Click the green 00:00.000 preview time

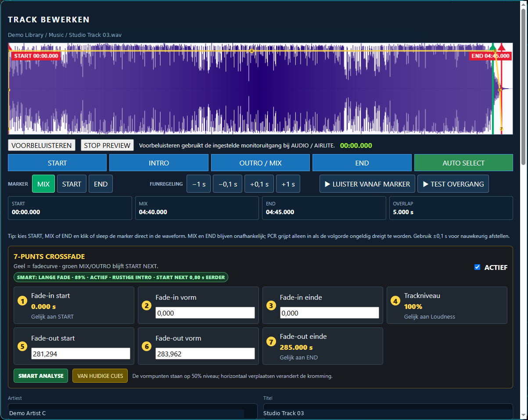(356, 146)
